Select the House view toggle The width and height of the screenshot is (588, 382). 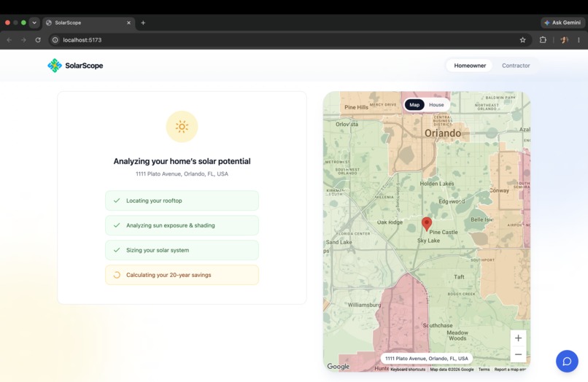436,105
